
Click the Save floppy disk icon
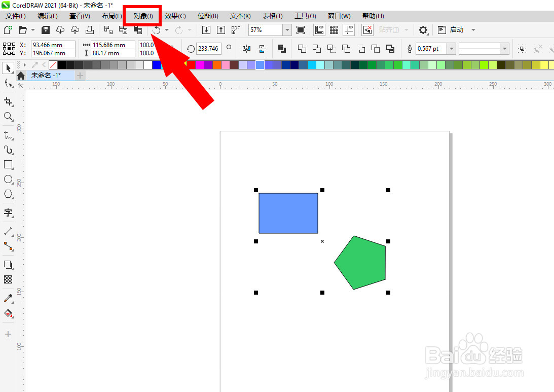46,30
